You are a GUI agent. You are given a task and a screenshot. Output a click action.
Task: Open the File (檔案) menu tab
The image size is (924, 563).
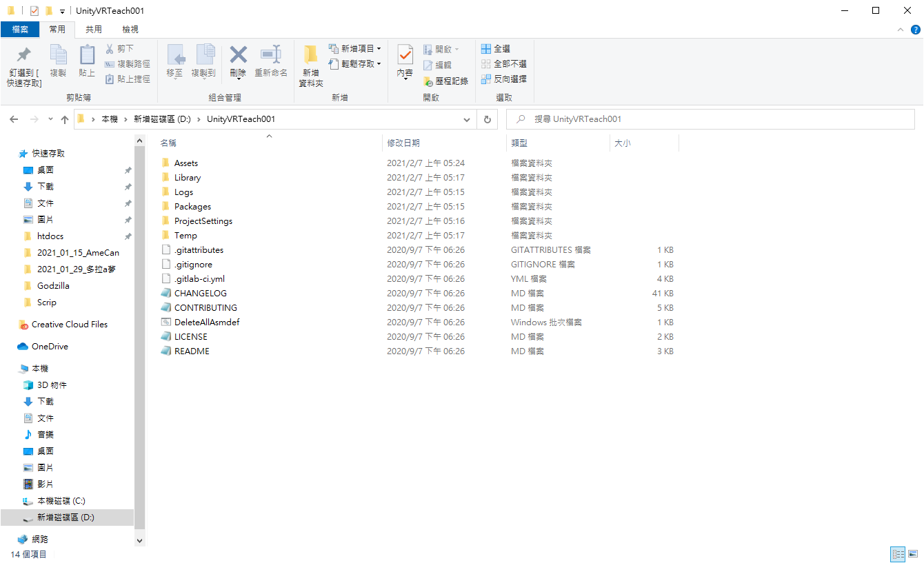[20, 30]
